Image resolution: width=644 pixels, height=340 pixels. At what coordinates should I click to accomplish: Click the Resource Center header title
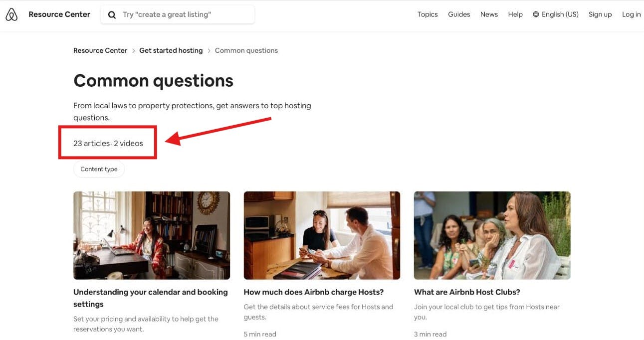click(59, 14)
